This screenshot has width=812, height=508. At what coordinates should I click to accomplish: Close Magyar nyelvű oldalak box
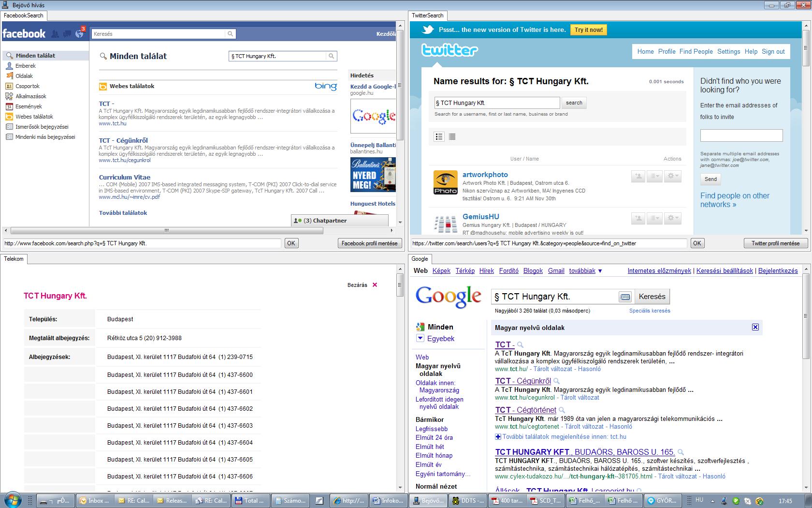click(755, 328)
